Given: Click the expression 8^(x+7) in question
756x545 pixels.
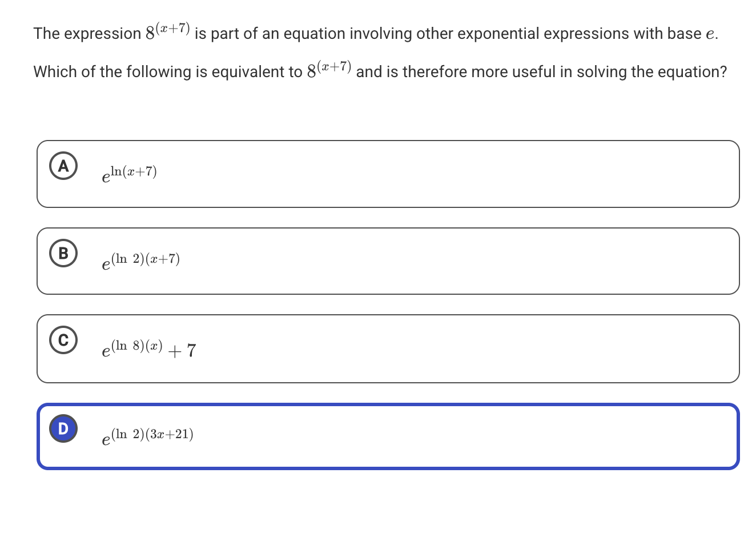Looking at the screenshot, I should pos(167,31).
